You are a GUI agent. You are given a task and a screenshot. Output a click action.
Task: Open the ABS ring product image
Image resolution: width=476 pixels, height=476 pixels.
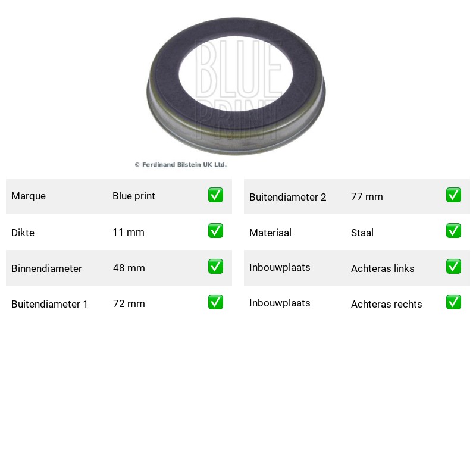(236, 86)
